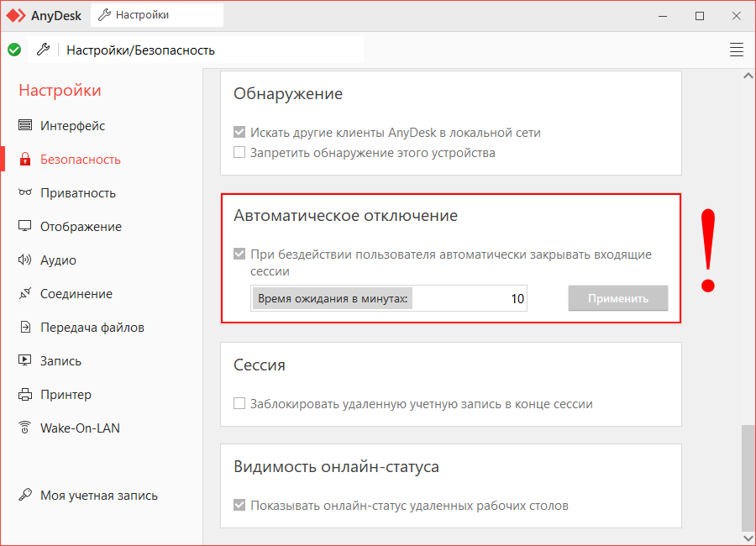
Task: Click the Соединение plug icon
Action: tap(25, 294)
